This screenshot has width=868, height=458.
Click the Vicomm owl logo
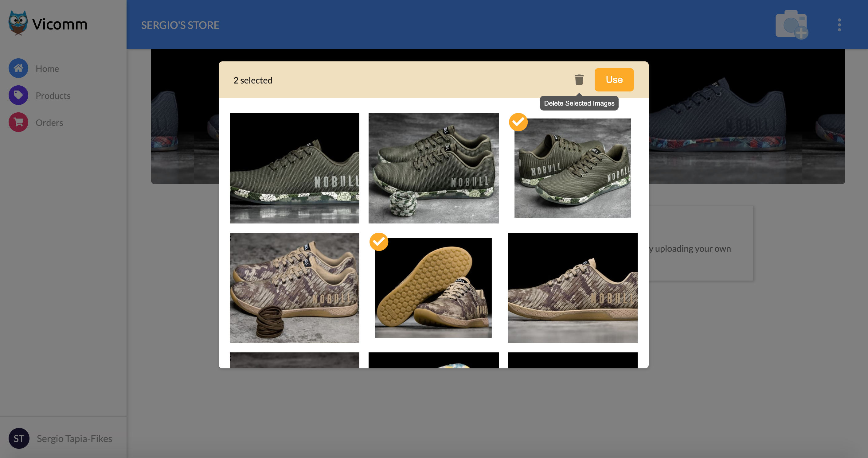point(18,23)
